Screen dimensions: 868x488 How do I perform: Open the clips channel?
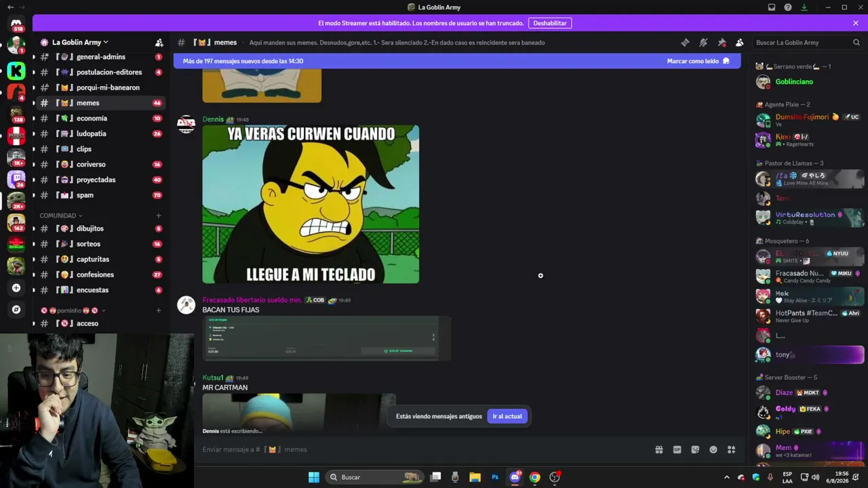[100, 149]
